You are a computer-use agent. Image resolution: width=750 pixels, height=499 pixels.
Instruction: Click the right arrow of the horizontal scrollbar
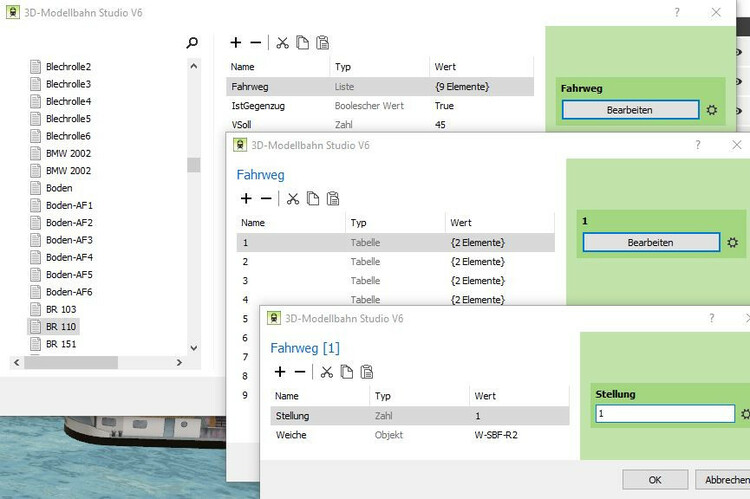[179, 363]
